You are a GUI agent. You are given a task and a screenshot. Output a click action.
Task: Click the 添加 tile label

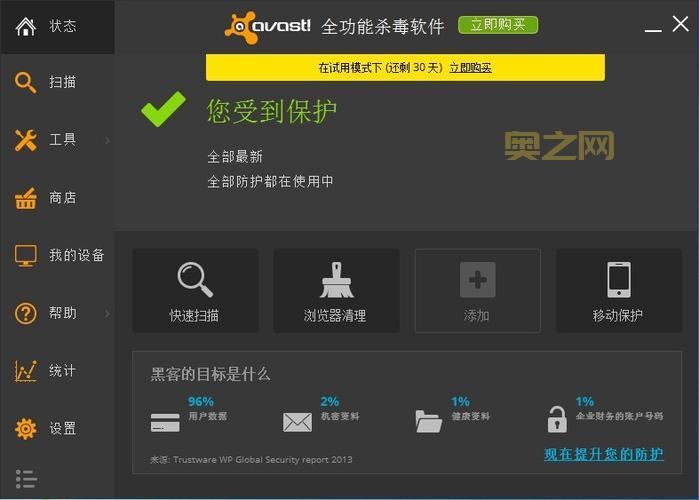(x=477, y=316)
